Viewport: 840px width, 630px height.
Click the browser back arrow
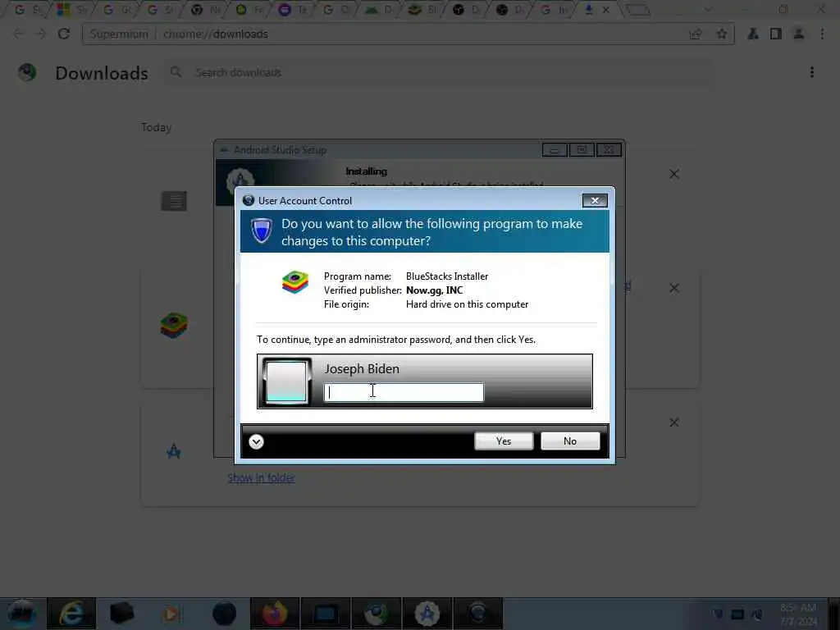18,34
